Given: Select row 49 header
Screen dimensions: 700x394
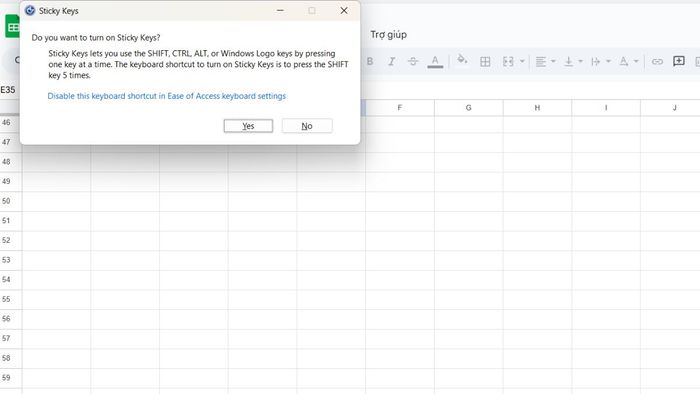Looking at the screenshot, I should [11, 182].
